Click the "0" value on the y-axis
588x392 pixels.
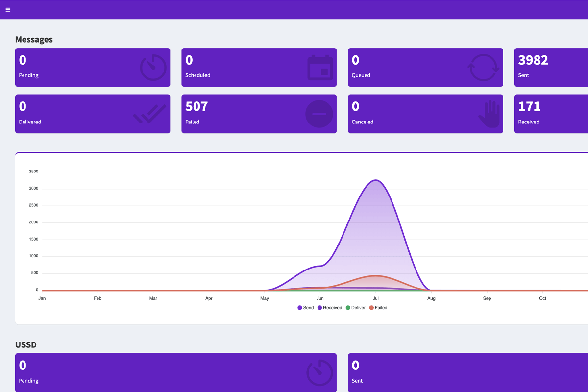[37, 290]
